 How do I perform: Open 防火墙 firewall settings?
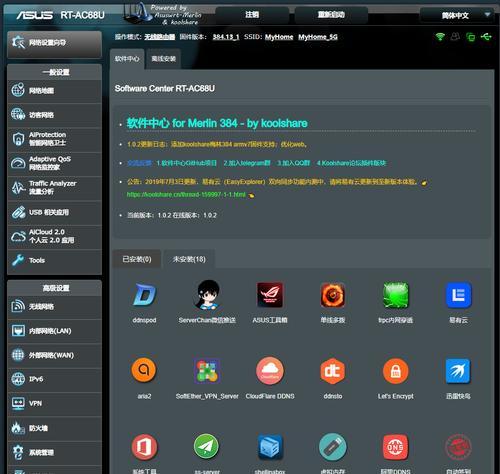click(x=54, y=428)
